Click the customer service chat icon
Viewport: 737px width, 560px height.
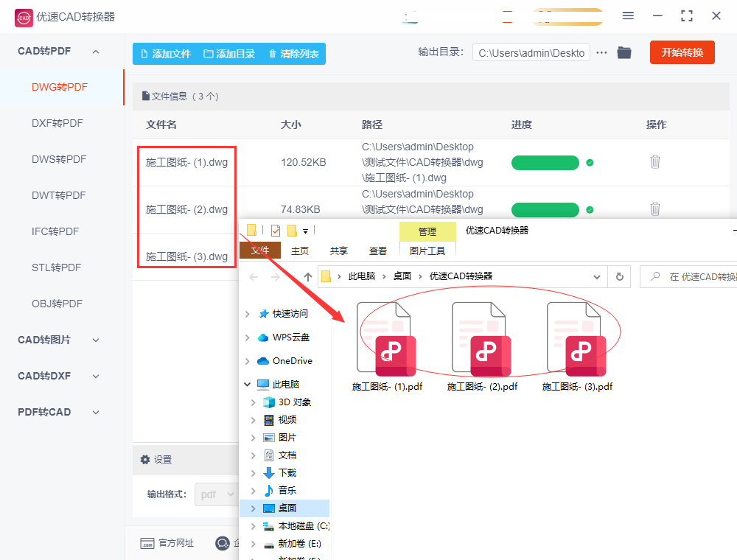tap(222, 543)
